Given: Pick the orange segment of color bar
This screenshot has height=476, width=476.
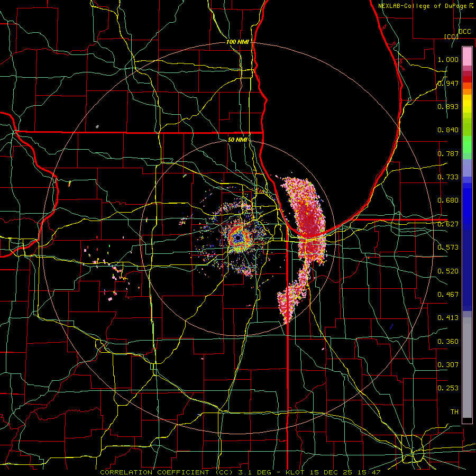Looking at the screenshot, I should coord(467,91).
